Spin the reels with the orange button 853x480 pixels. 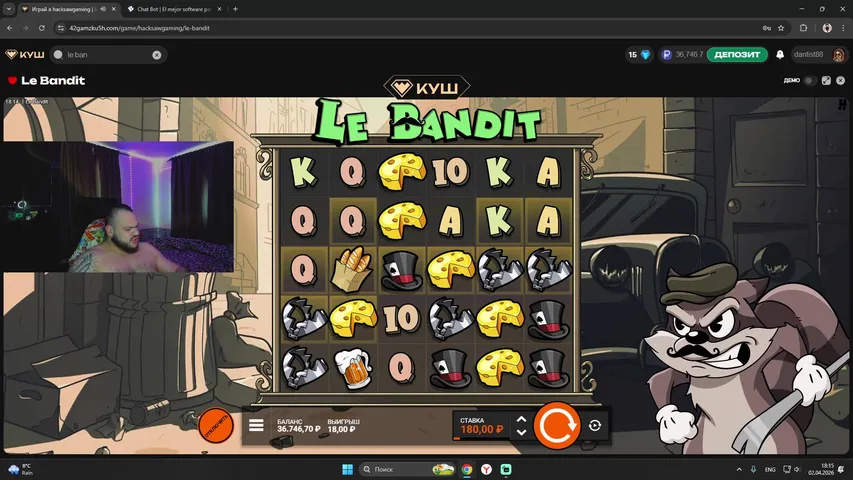pos(556,425)
